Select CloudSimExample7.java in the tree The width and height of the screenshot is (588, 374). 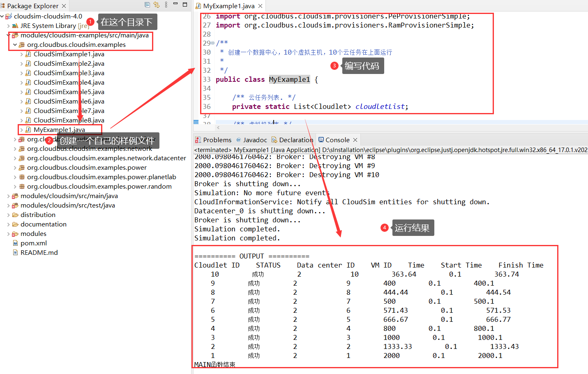69,111
